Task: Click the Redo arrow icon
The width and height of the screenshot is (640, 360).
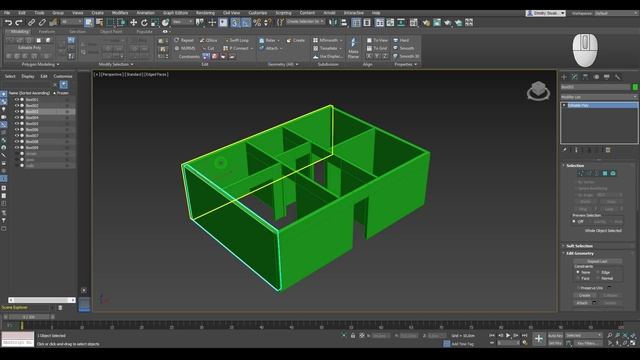Action: point(19,23)
